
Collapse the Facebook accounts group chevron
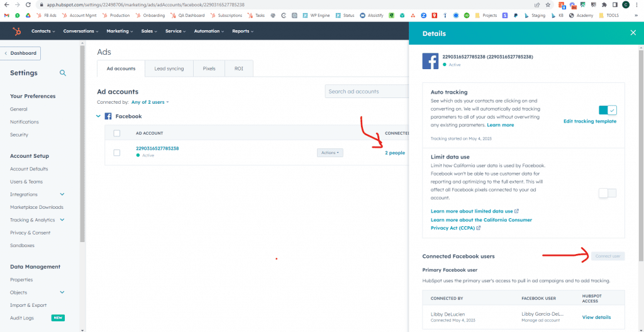point(98,116)
